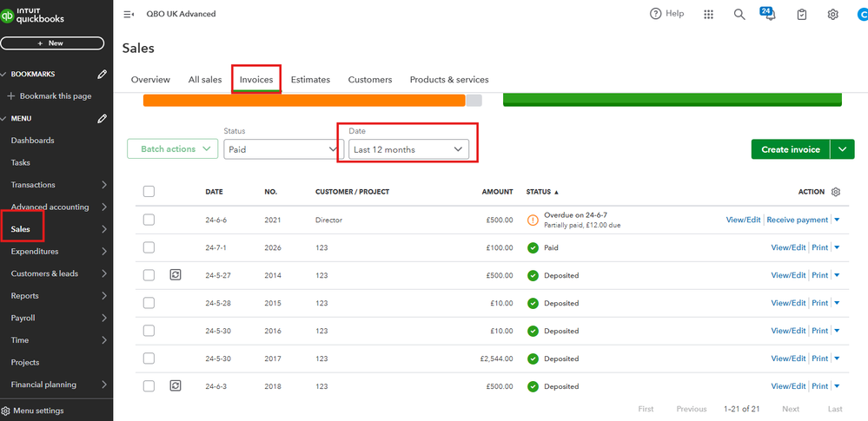
Task: Open notifications bell with 24 badge
Action: (x=770, y=14)
